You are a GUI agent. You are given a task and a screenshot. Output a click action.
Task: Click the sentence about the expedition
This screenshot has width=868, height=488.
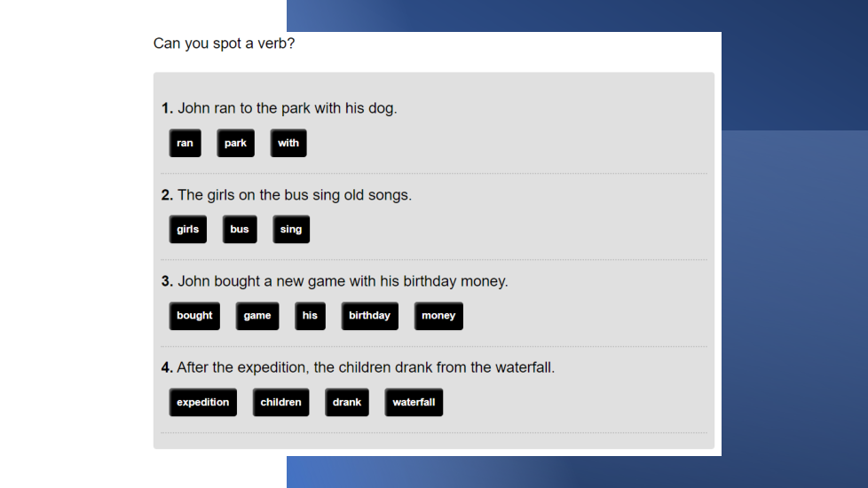(365, 367)
